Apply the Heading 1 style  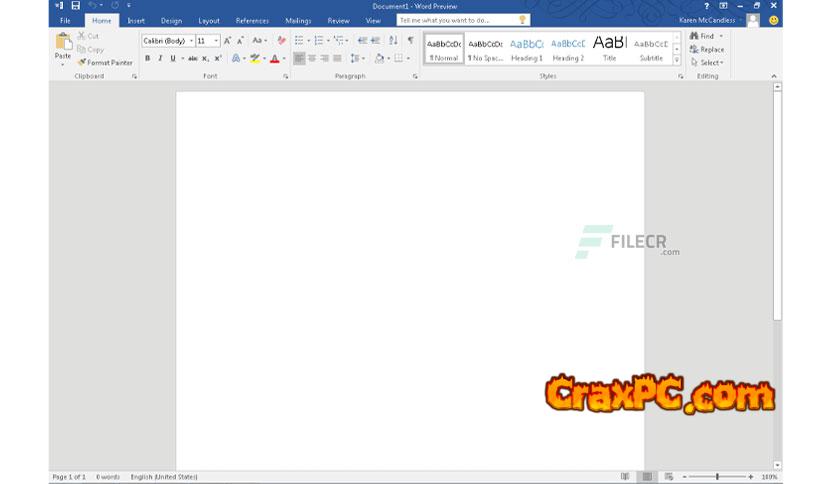(527, 49)
